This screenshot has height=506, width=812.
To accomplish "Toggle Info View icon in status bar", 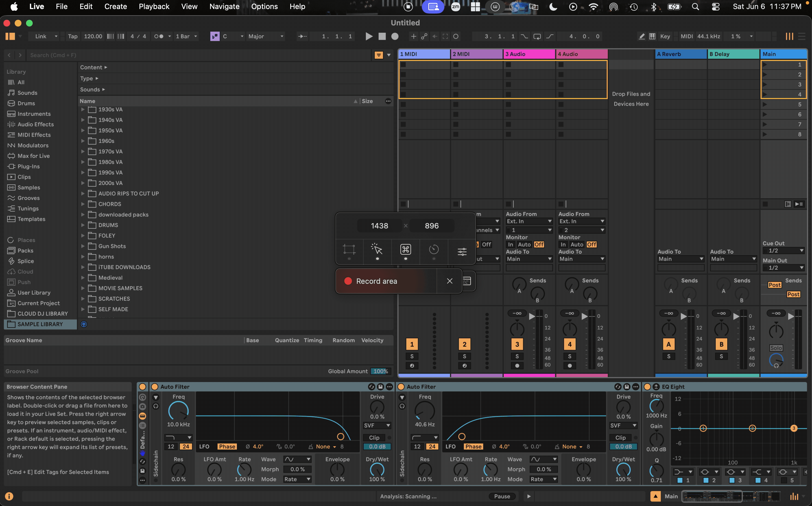I will tap(9, 496).
